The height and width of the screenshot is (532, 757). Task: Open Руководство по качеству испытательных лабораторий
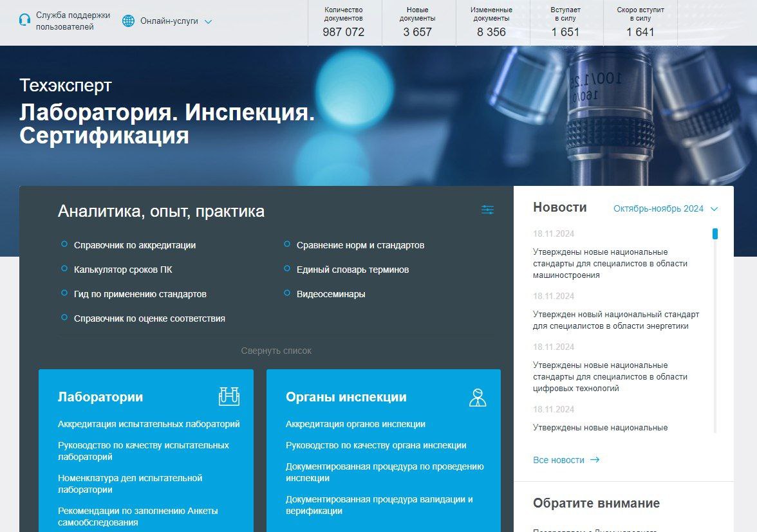(144, 451)
